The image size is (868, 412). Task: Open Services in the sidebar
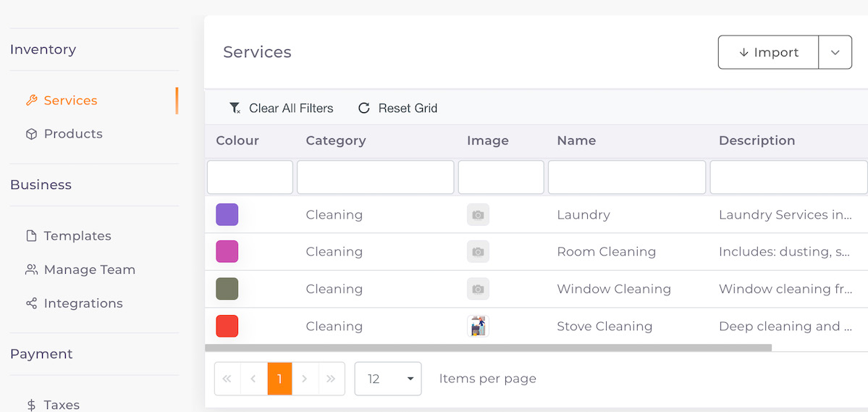coord(62,100)
